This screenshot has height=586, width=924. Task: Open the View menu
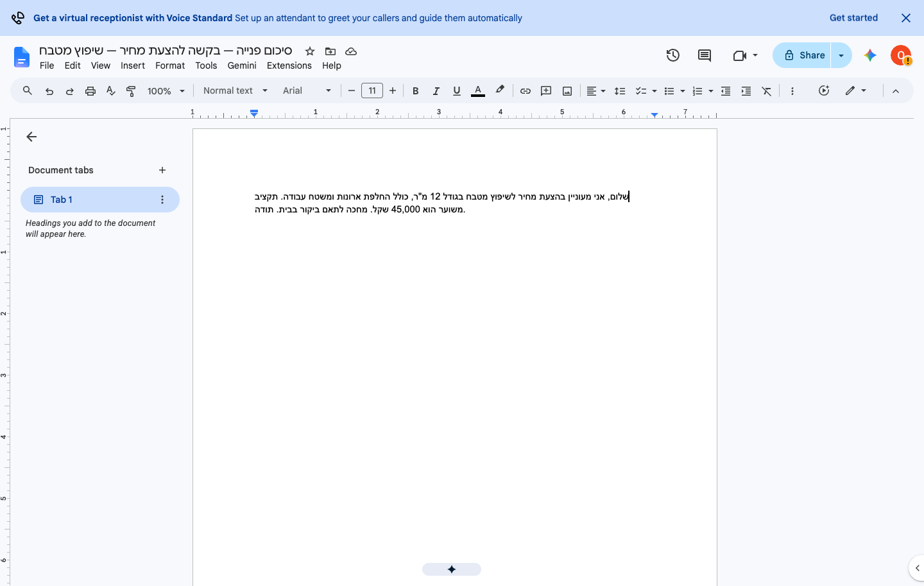point(101,65)
